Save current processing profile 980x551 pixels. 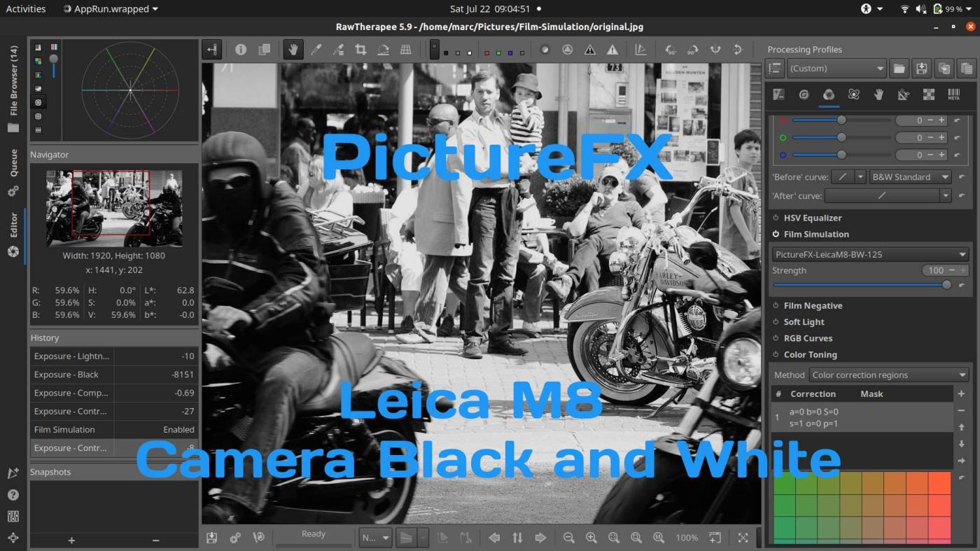click(x=922, y=69)
